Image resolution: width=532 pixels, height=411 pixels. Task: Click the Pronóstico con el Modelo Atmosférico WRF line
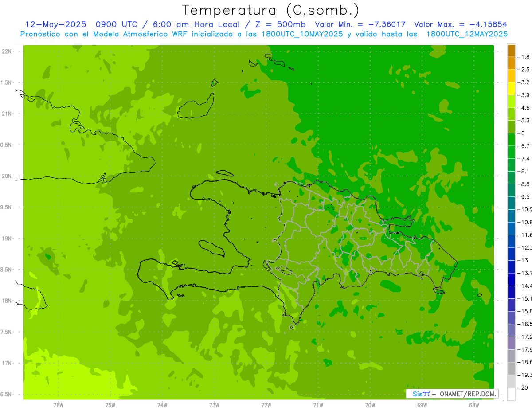264,34
